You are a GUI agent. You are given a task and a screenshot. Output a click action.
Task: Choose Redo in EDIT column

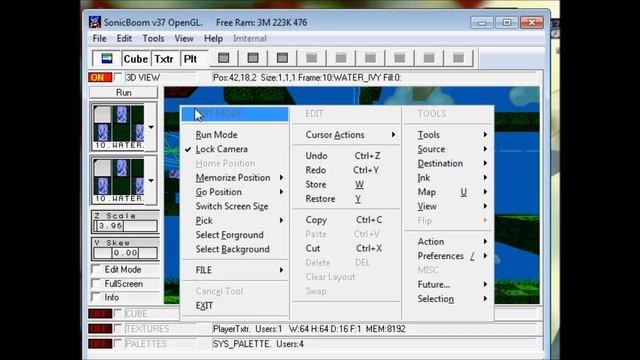pyautogui.click(x=346, y=170)
